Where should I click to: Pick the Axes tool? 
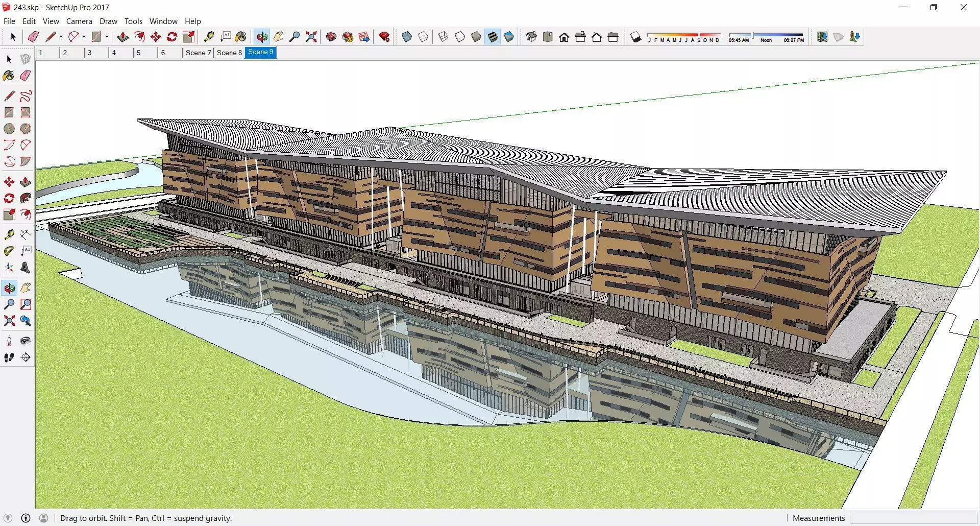pos(9,268)
